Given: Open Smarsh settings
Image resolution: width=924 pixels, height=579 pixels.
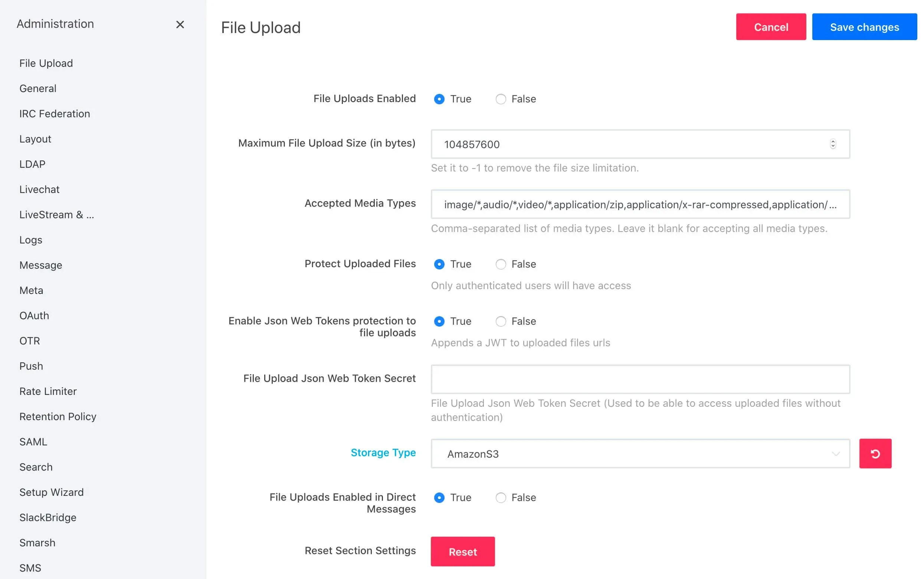Looking at the screenshot, I should pos(37,543).
